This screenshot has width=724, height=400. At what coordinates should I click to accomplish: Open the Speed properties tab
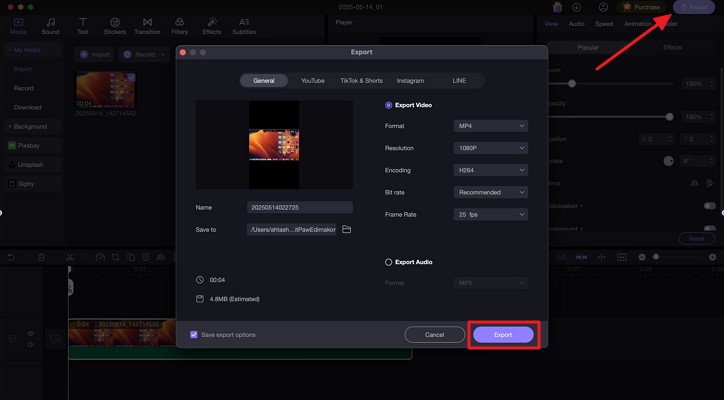click(604, 24)
